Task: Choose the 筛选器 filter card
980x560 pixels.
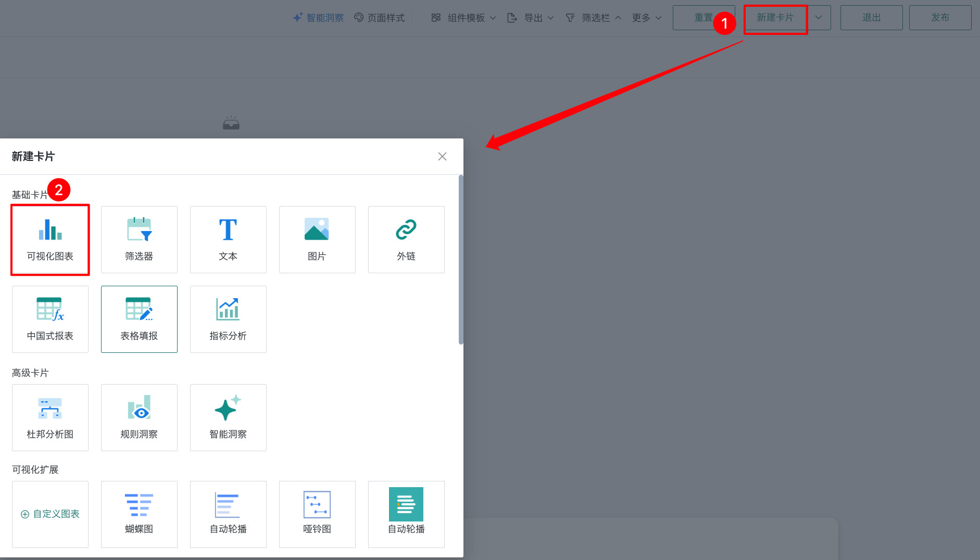Action: (x=139, y=239)
